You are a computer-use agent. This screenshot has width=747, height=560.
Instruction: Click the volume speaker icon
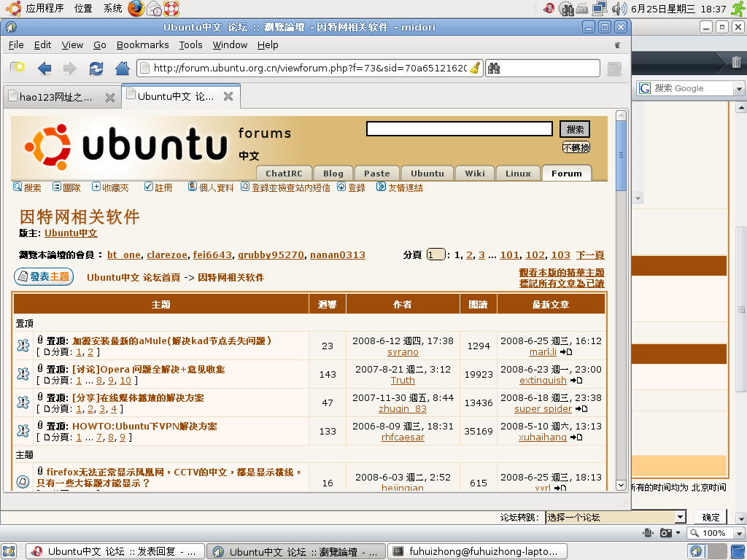(x=619, y=9)
